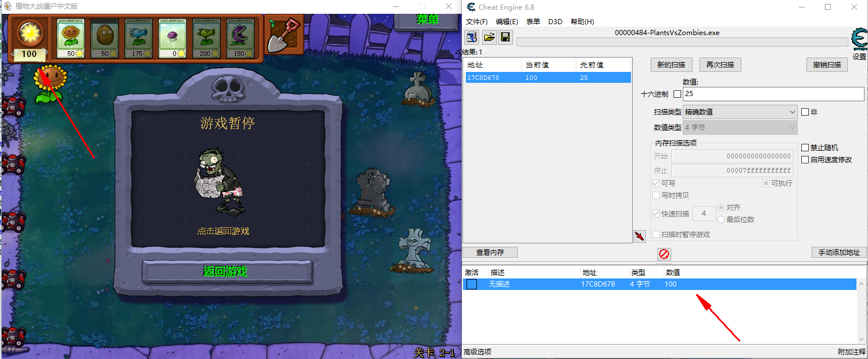Select found address row 17C8D678 in results
The width and height of the screenshot is (868, 359).
pos(548,78)
